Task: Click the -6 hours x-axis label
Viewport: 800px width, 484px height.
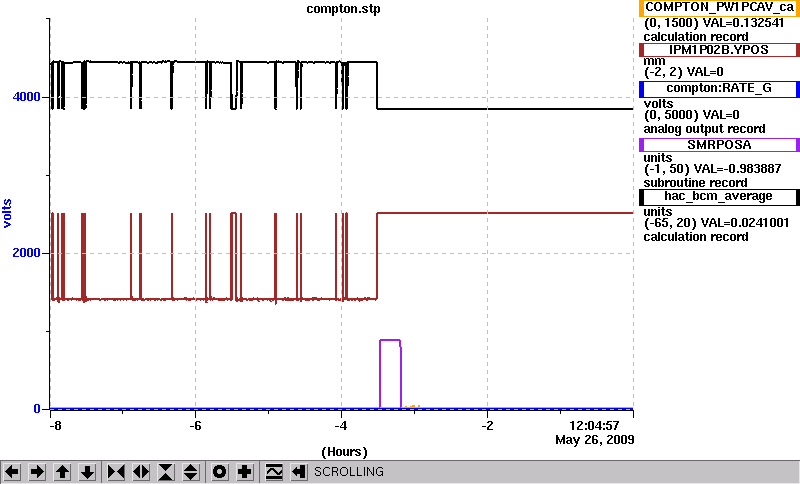Action: (196, 425)
